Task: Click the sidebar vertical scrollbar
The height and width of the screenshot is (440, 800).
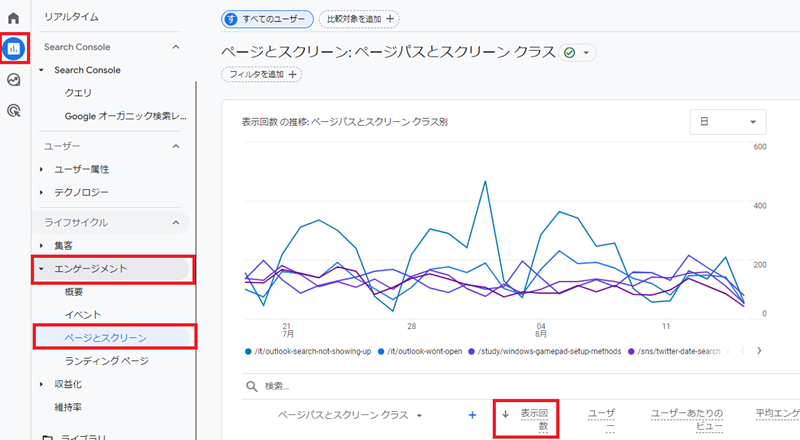Action: point(196,260)
